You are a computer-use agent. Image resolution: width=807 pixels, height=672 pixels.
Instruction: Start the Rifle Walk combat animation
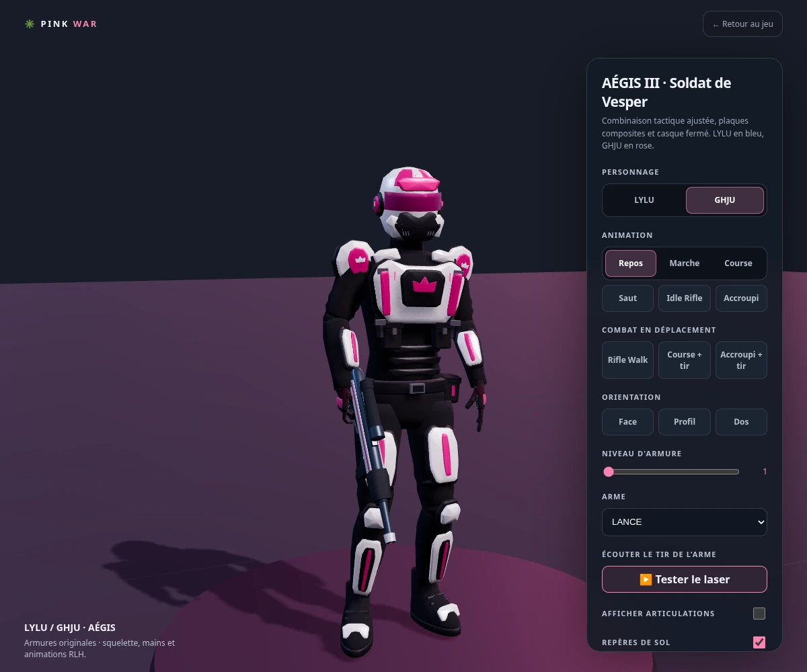pos(627,360)
